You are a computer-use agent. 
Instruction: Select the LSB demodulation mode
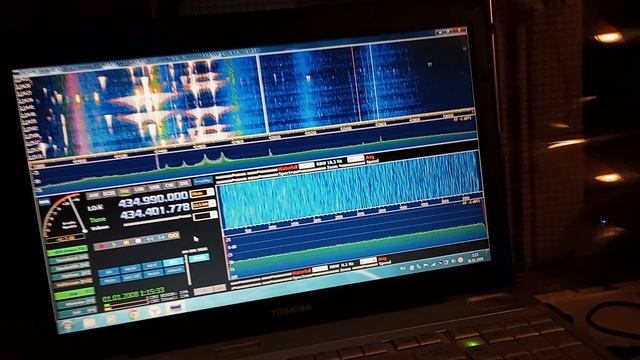click(139, 189)
